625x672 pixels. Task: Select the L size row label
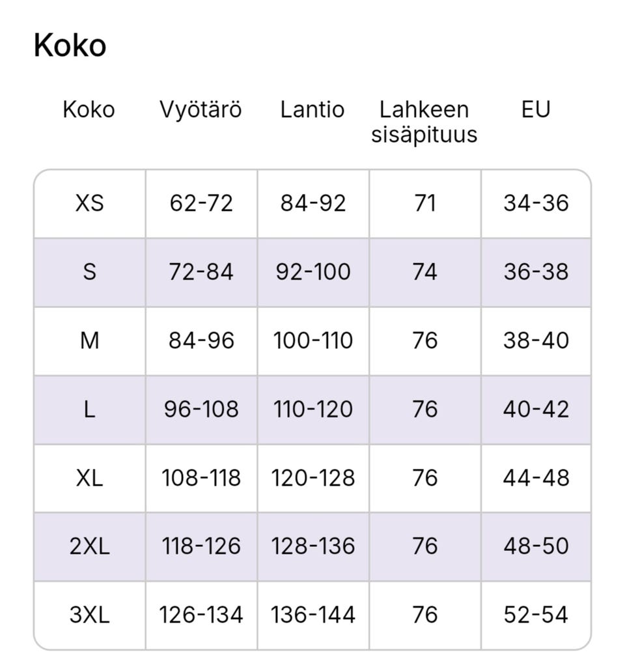tap(89, 410)
